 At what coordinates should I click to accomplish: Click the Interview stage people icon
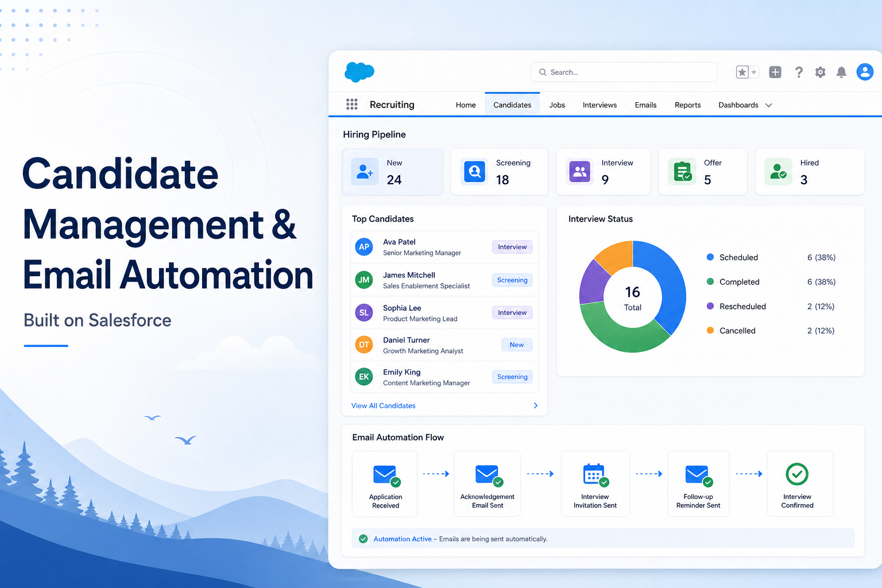(x=580, y=171)
